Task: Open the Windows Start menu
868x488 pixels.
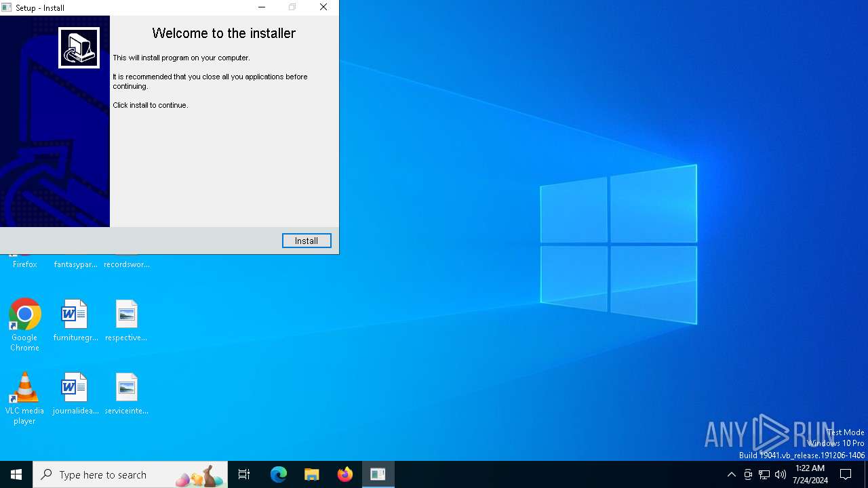Action: 16,474
